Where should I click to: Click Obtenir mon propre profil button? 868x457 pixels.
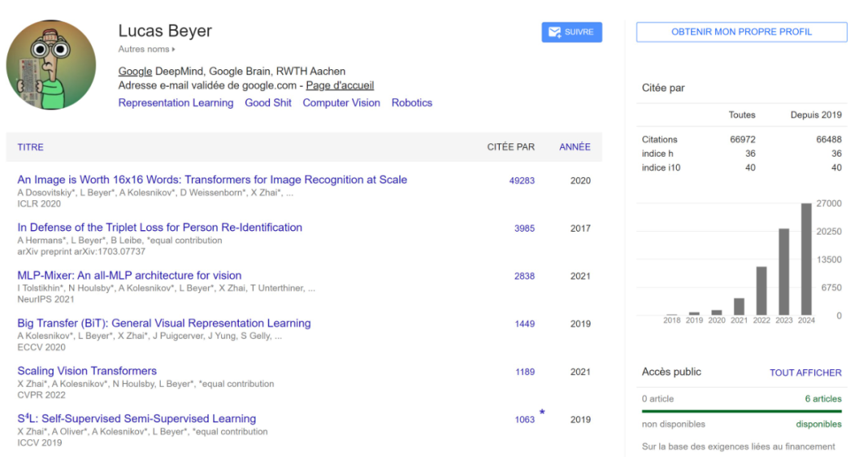click(741, 32)
